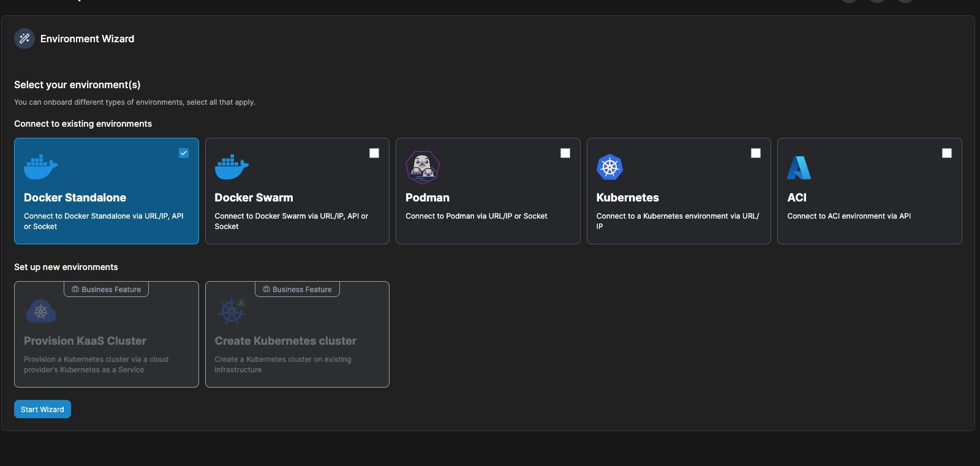Viewport: 980px width, 466px height.
Task: Click the ACI Azure logo
Action: point(799,167)
